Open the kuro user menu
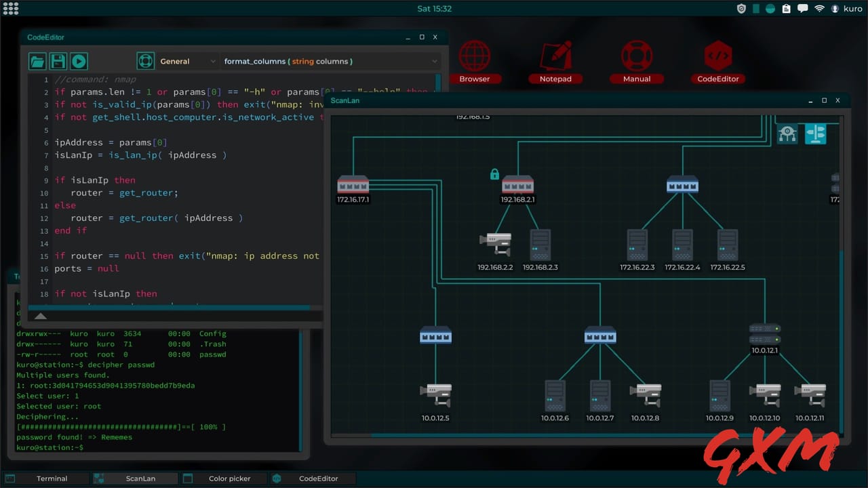 (848, 8)
